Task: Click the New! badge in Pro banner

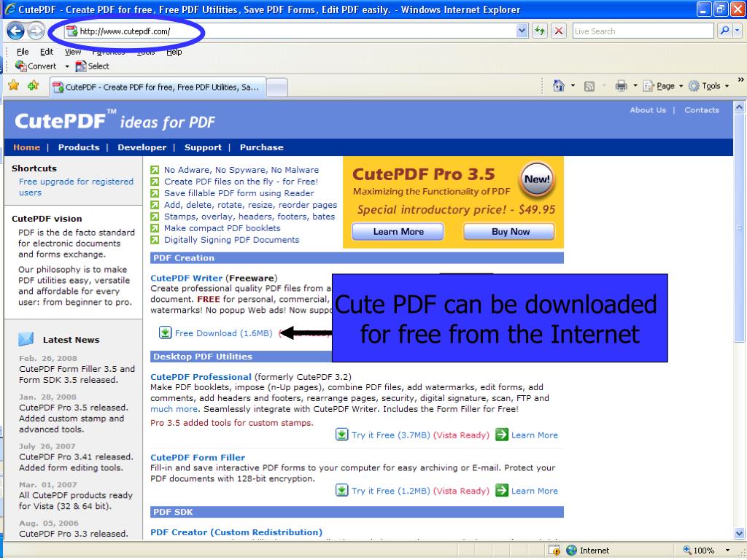Action: click(x=537, y=179)
